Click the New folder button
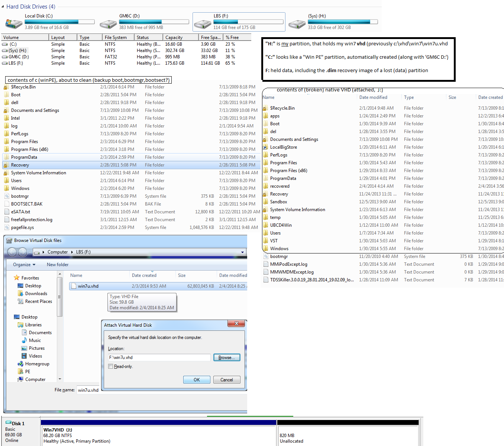Image resolution: width=504 pixels, height=446 pixels. 58,265
